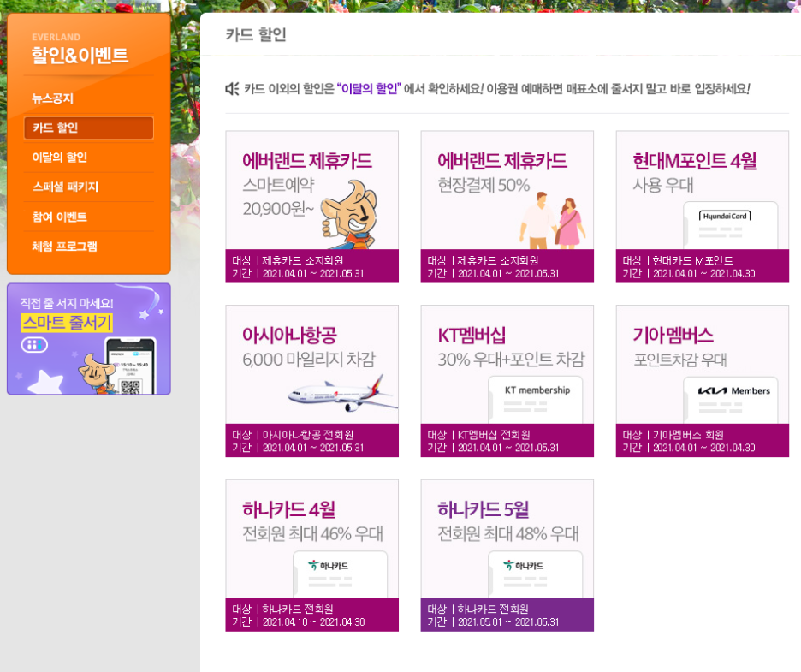Screen dimensions: 801x672
Task: Open 에버랜드 제휴카드 스마트예약 20,900원 card
Action: (312, 206)
